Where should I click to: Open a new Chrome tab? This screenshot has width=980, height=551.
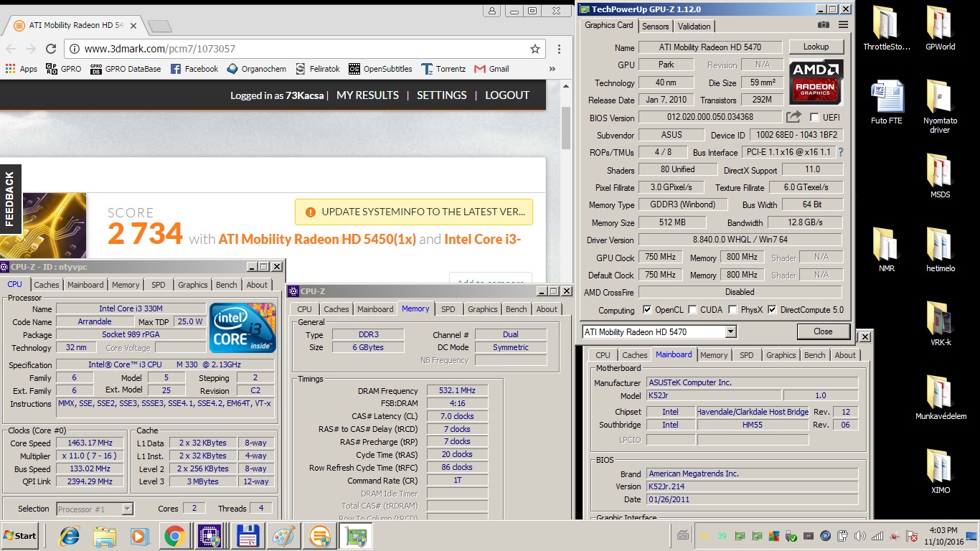click(x=159, y=27)
